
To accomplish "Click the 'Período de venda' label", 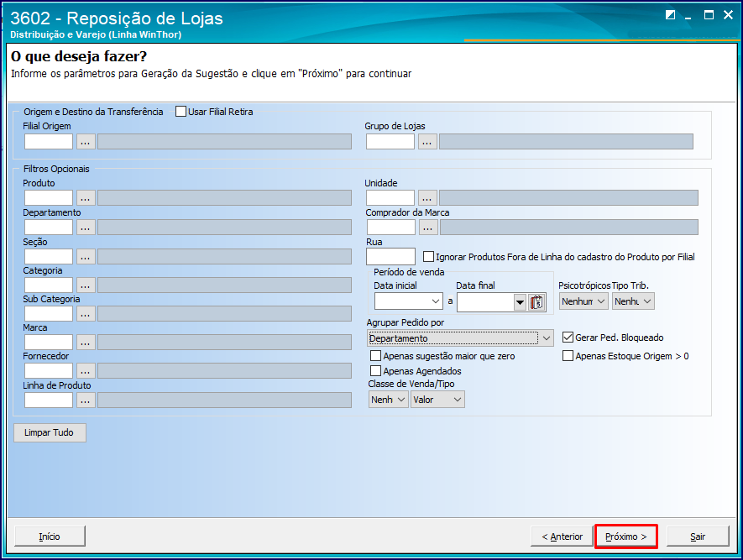I will pos(409,272).
